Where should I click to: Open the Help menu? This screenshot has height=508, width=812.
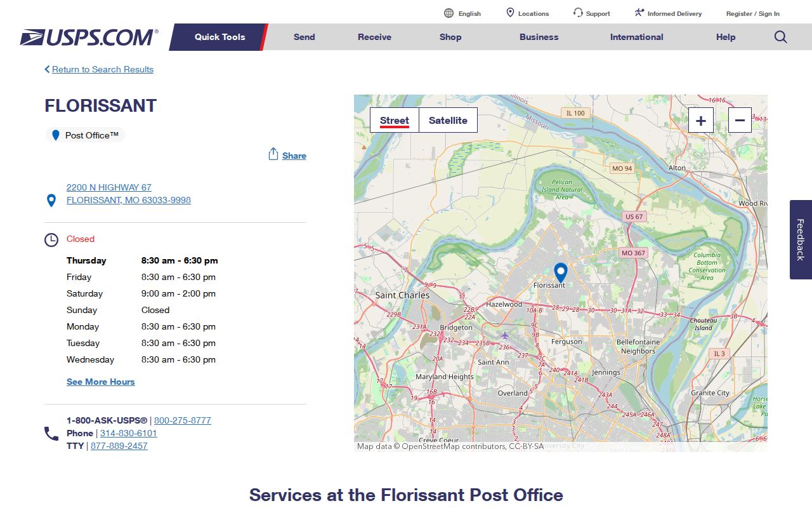pyautogui.click(x=726, y=37)
